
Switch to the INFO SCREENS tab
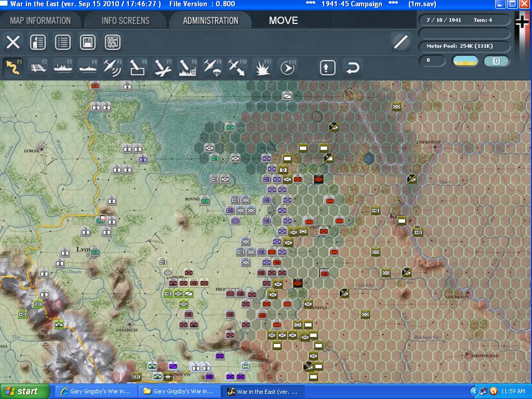[126, 20]
